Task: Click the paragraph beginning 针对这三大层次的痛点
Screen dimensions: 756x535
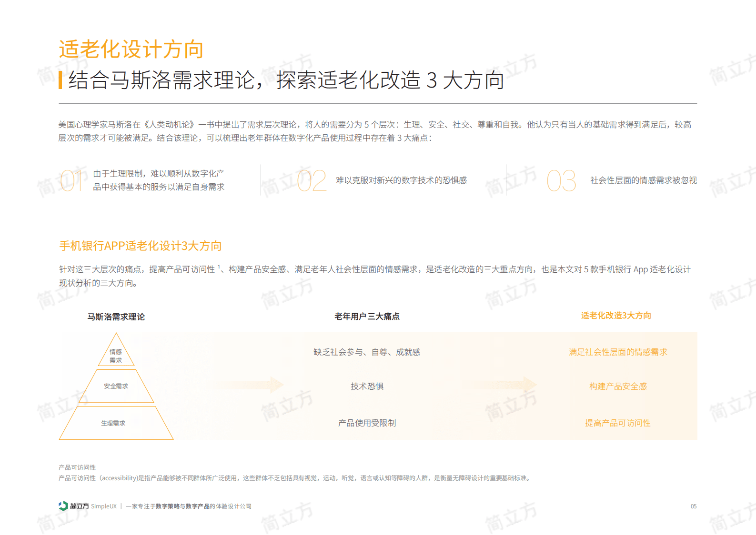Action: (375, 276)
